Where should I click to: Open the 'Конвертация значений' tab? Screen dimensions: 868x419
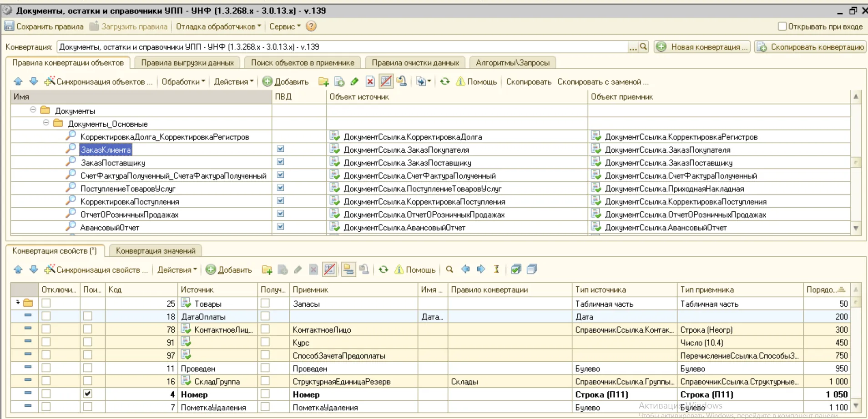(156, 251)
